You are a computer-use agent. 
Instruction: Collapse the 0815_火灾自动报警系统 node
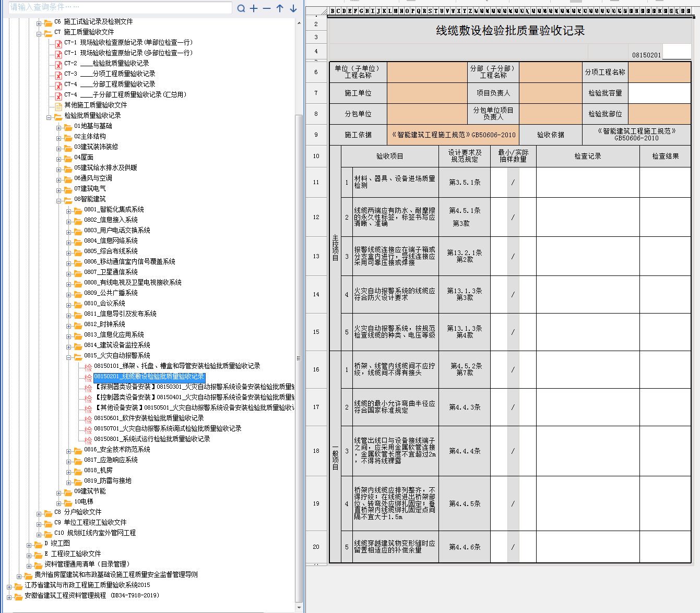point(69,357)
